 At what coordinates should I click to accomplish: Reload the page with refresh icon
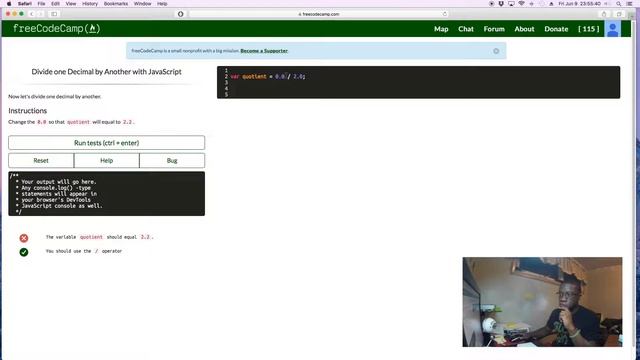click(x=444, y=14)
